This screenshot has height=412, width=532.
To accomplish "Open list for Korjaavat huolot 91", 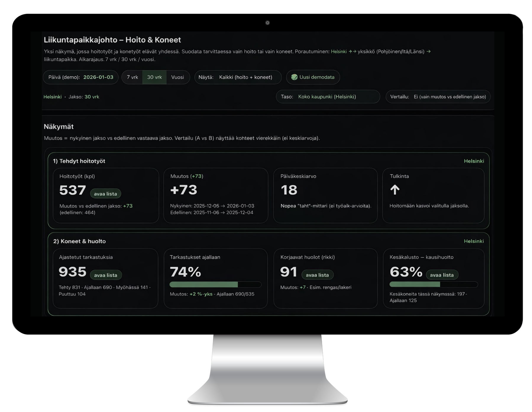I will click(317, 275).
